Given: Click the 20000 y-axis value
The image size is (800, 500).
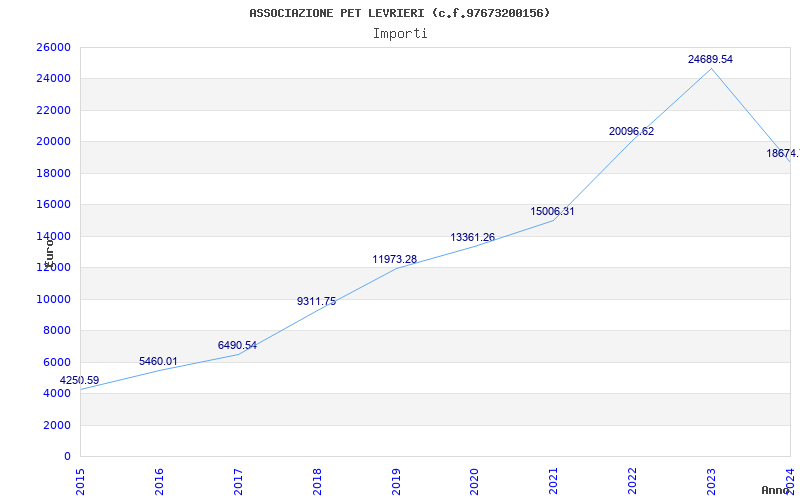Looking at the screenshot, I should (x=53, y=141).
